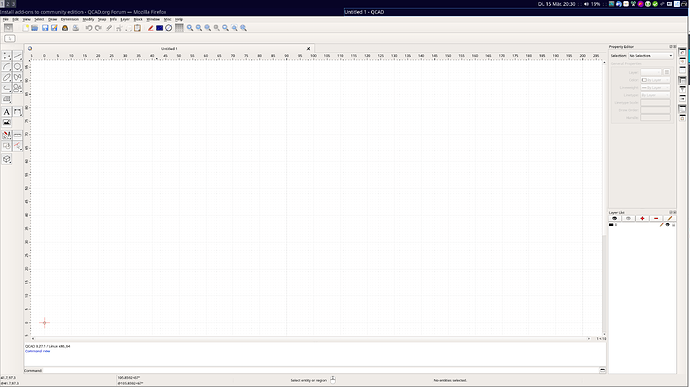690x387 pixels.
Task: Open the isometric cube Projection tools icon
Action: point(7,159)
